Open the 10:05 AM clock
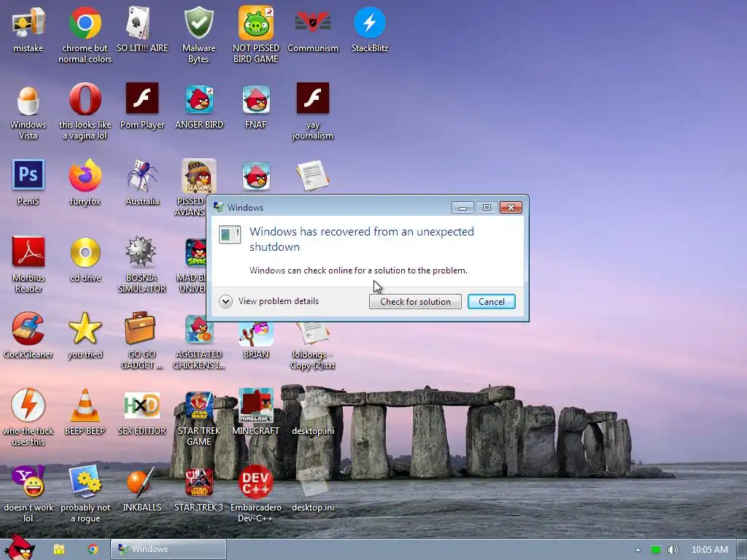This screenshot has width=747, height=560. tap(709, 550)
